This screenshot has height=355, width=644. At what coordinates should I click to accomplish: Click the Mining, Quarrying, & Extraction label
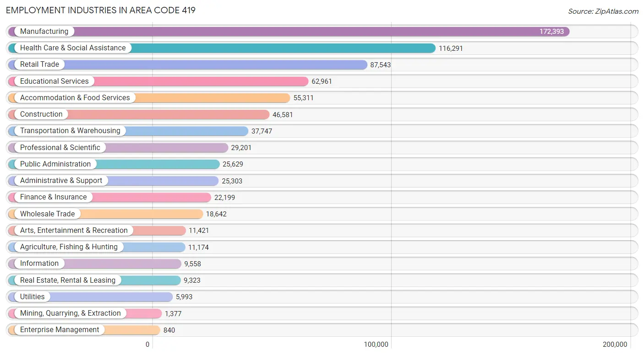(71, 313)
